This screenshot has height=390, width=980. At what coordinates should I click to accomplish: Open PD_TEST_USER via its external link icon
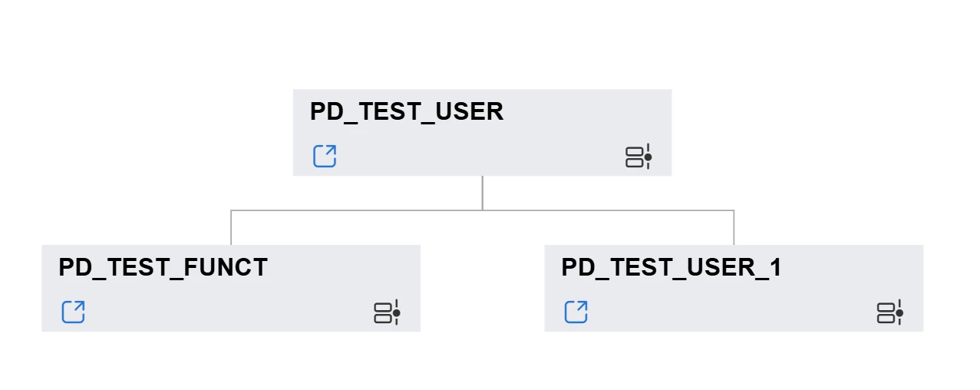coord(325,156)
